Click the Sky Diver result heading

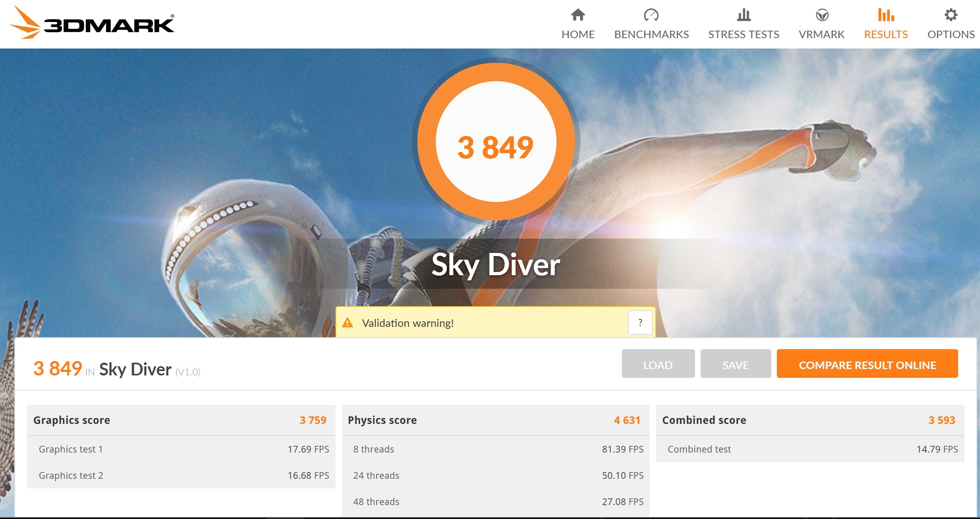click(x=135, y=369)
